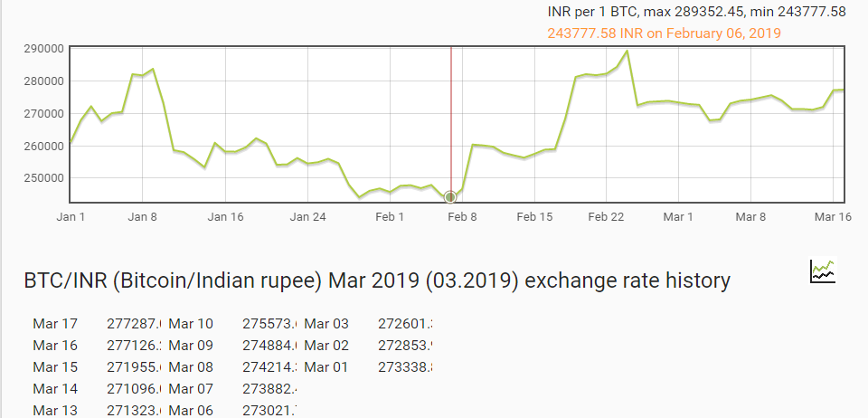868x418 pixels.
Task: Click the February 06 minimum point marker
Action: [x=450, y=197]
